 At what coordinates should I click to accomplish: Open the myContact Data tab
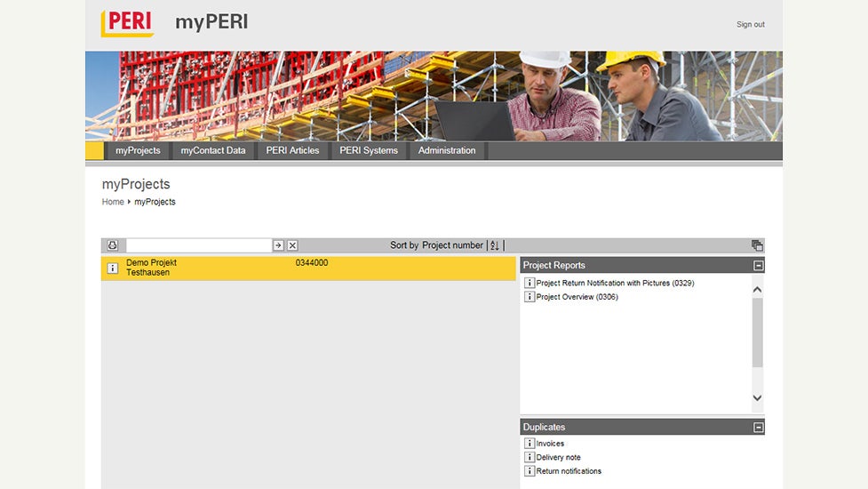(213, 151)
